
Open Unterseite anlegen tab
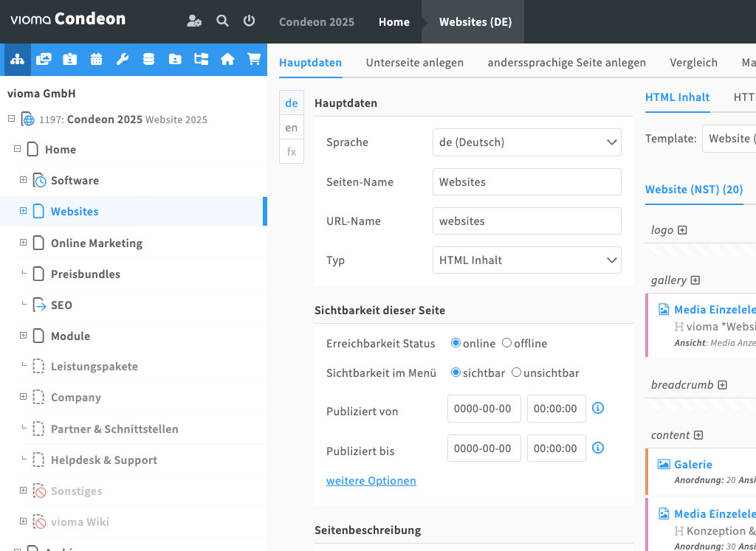coord(415,63)
